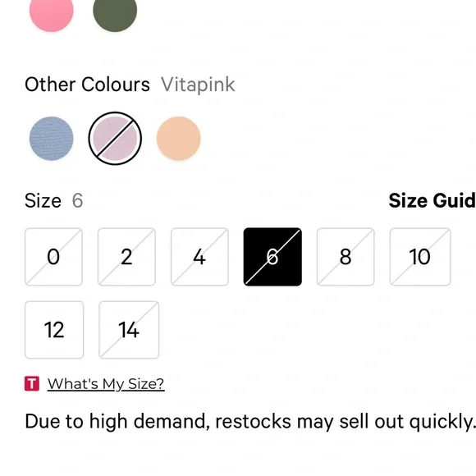The height and width of the screenshot is (476, 476).
Task: Choose the olive green colour swatch
Action: pyautogui.click(x=115, y=12)
